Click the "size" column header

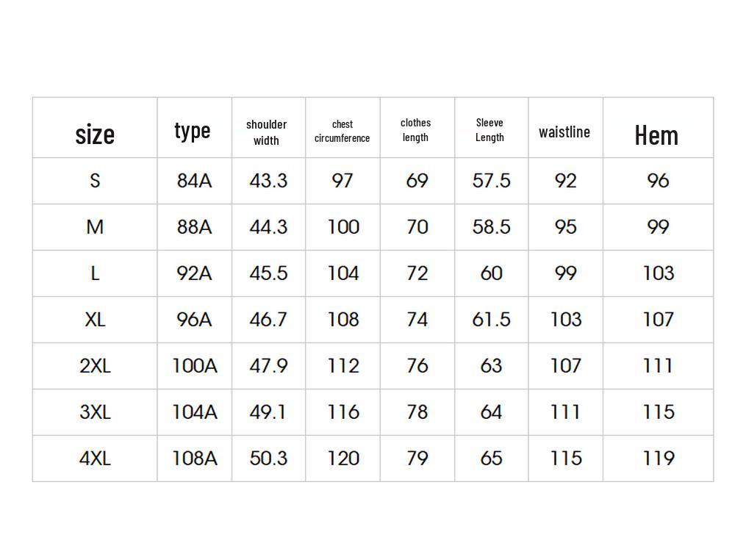click(95, 134)
